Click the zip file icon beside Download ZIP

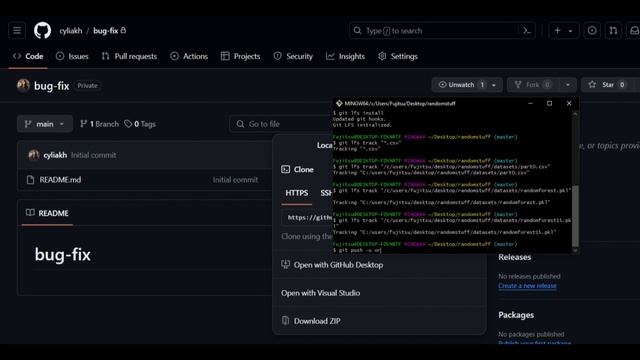pos(285,321)
